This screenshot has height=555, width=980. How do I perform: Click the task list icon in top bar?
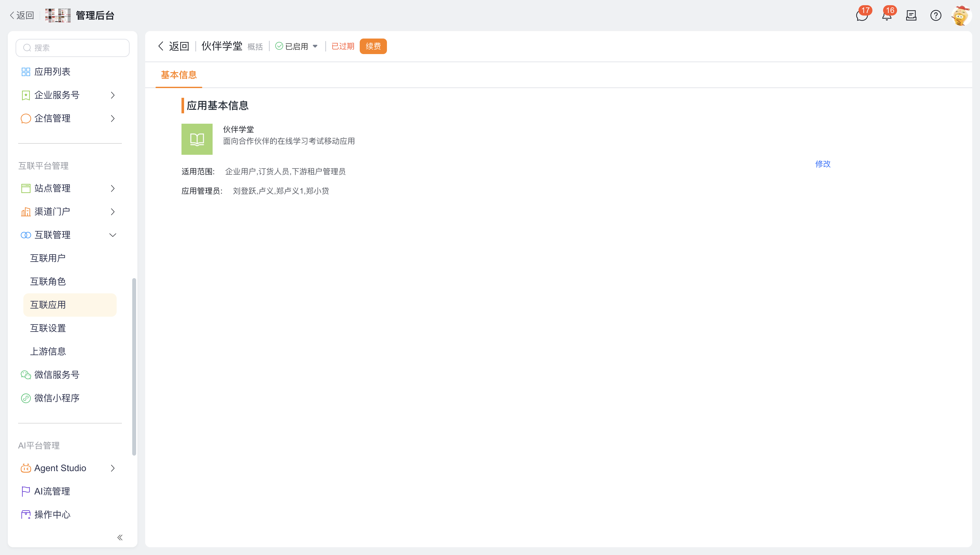tap(911, 16)
